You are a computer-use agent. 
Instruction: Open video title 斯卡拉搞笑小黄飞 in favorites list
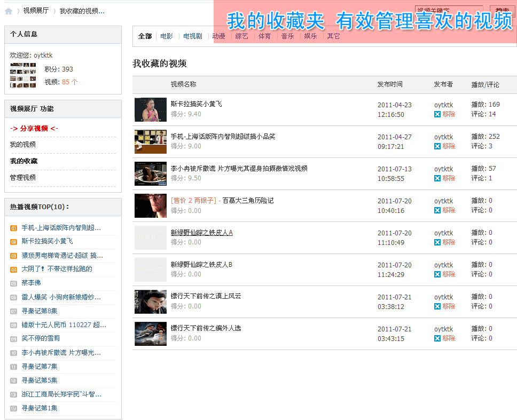pos(196,104)
